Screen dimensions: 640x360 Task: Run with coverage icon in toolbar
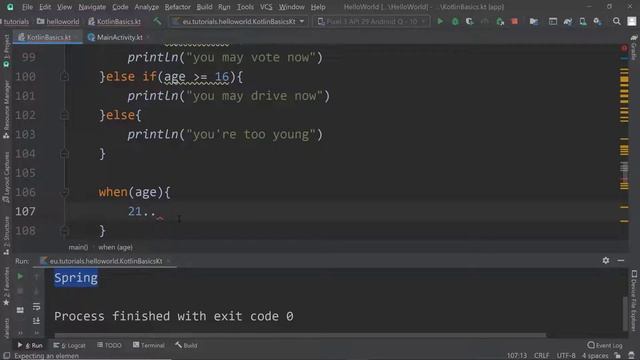[470, 21]
